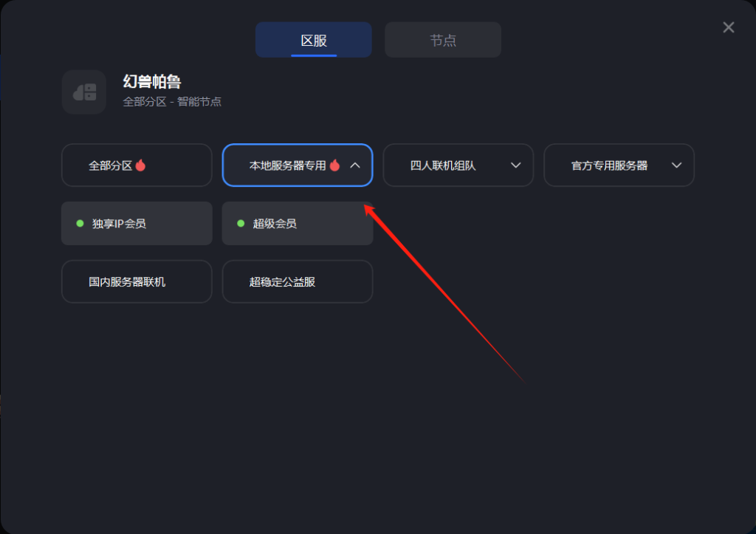Click the fire icon beside 全部分区
This screenshot has height=534, width=756.
140,165
